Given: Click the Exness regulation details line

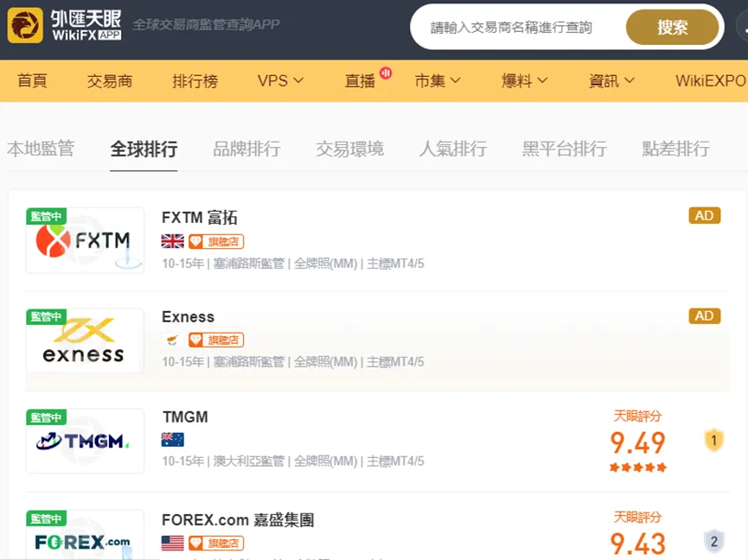Looking at the screenshot, I should (x=293, y=362).
